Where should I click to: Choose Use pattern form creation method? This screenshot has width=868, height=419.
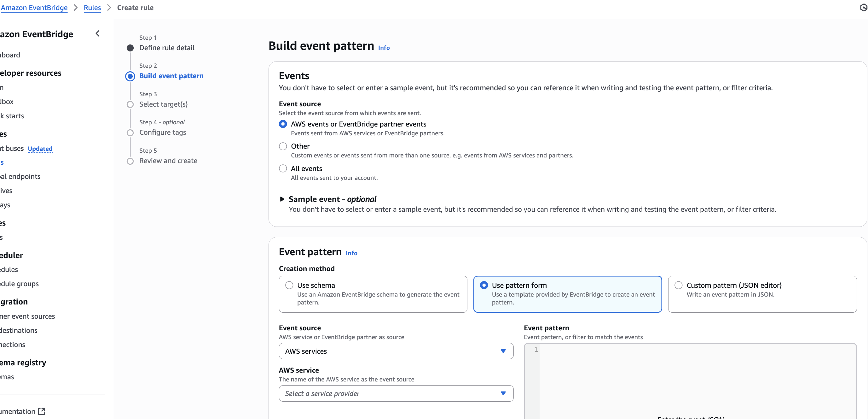[567, 294]
